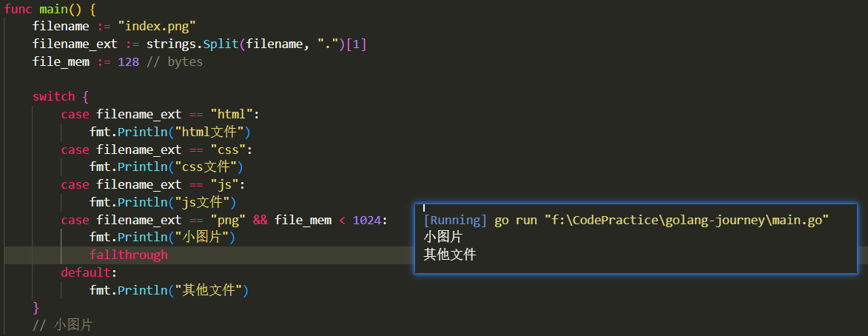Click the // 小图片 comment at the bottom
868x336 pixels.
[63, 325]
